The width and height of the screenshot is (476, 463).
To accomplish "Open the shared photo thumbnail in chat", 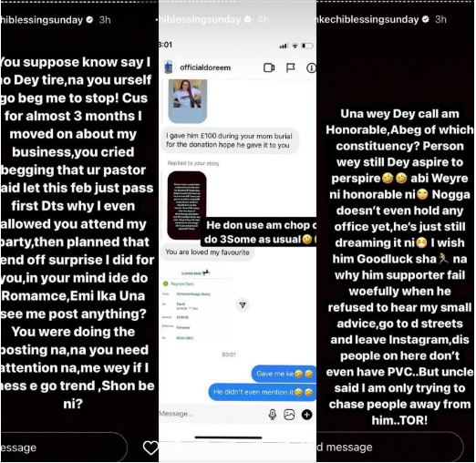I will 188,101.
